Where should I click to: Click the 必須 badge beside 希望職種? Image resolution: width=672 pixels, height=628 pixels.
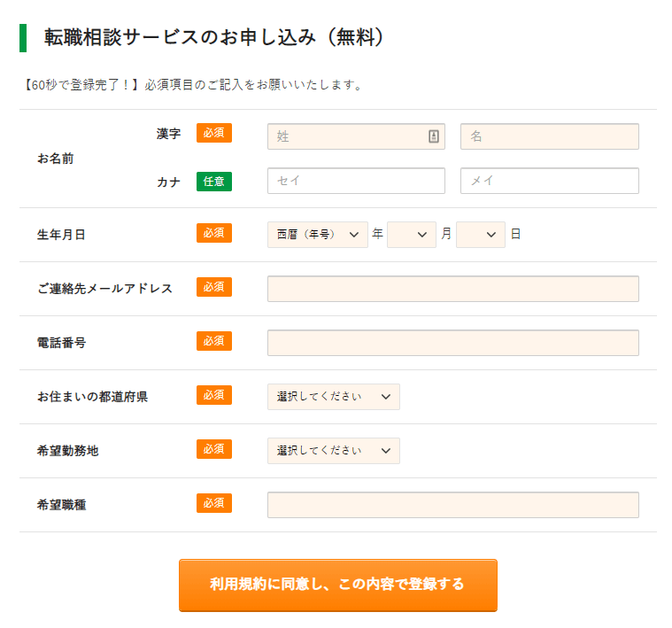pyautogui.click(x=214, y=503)
